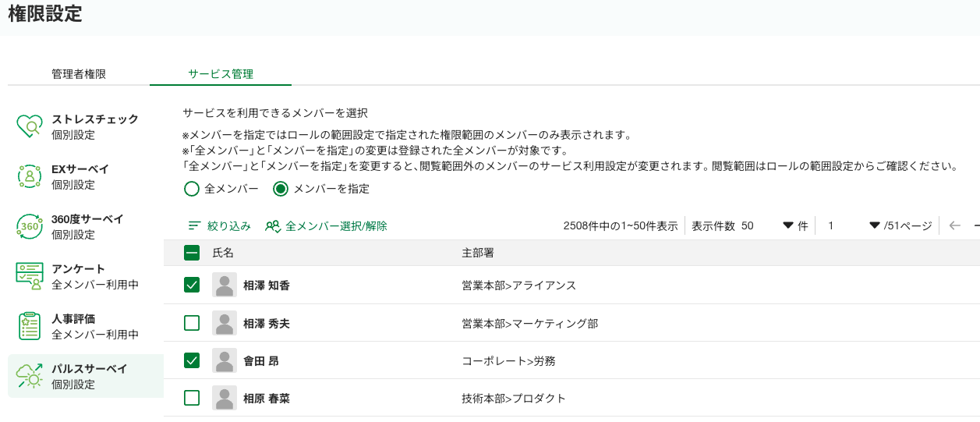
Task: Uncheck the checkbox for 相澤 知香
Action: tap(192, 285)
